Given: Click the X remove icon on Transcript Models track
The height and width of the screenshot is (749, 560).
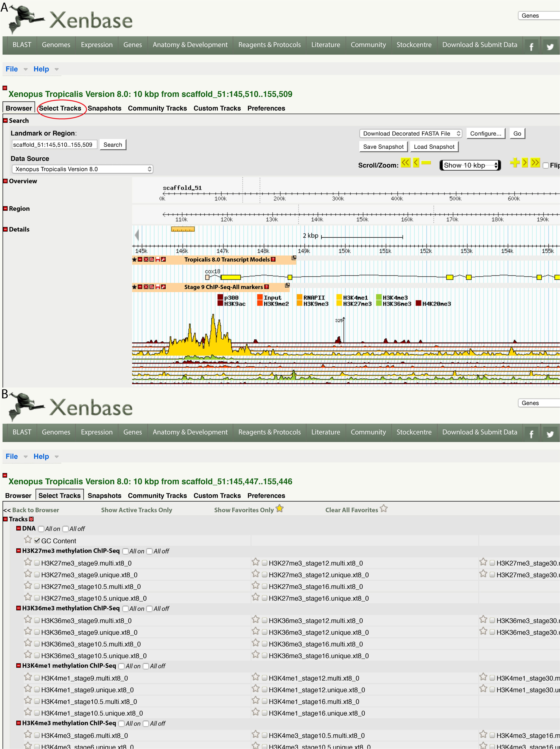Looking at the screenshot, I should coord(146,259).
